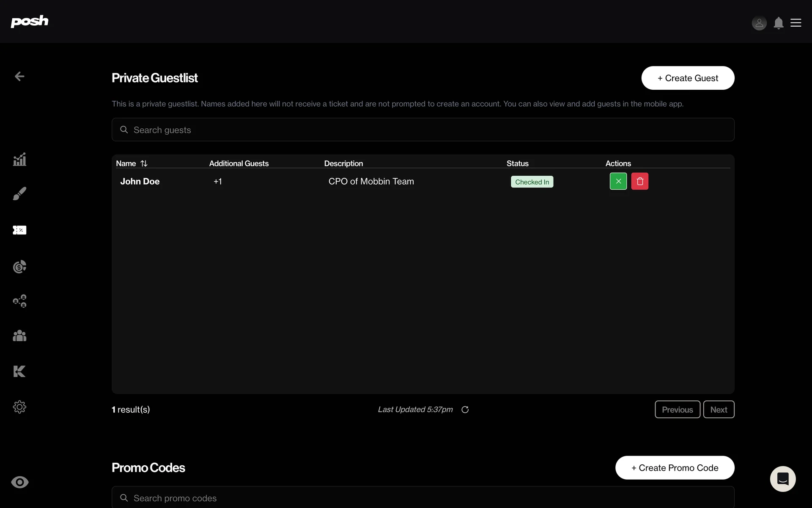Image resolution: width=812 pixels, height=508 pixels.
Task: Click the K logo icon in sidebar
Action: coord(19,371)
